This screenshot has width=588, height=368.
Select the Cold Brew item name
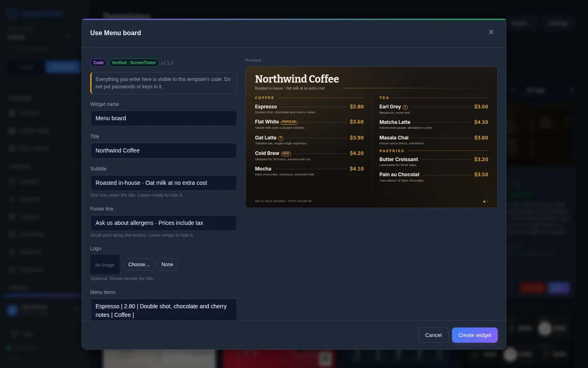pyautogui.click(x=267, y=153)
